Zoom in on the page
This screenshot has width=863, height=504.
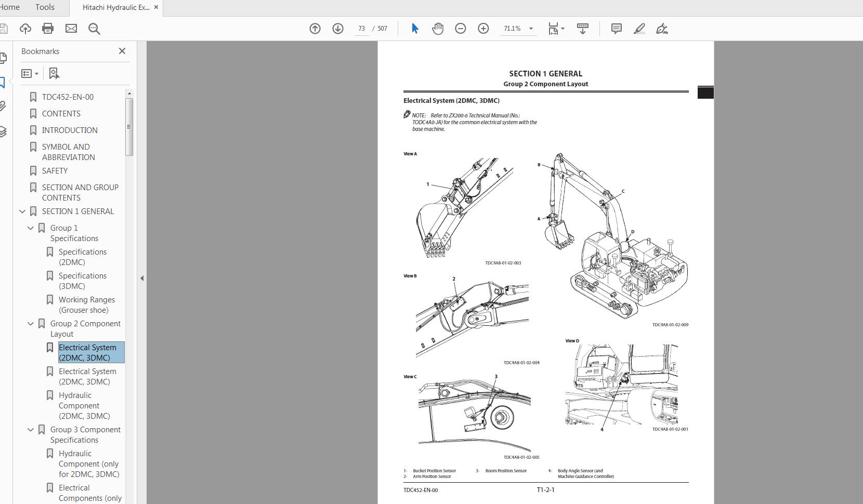[483, 29]
